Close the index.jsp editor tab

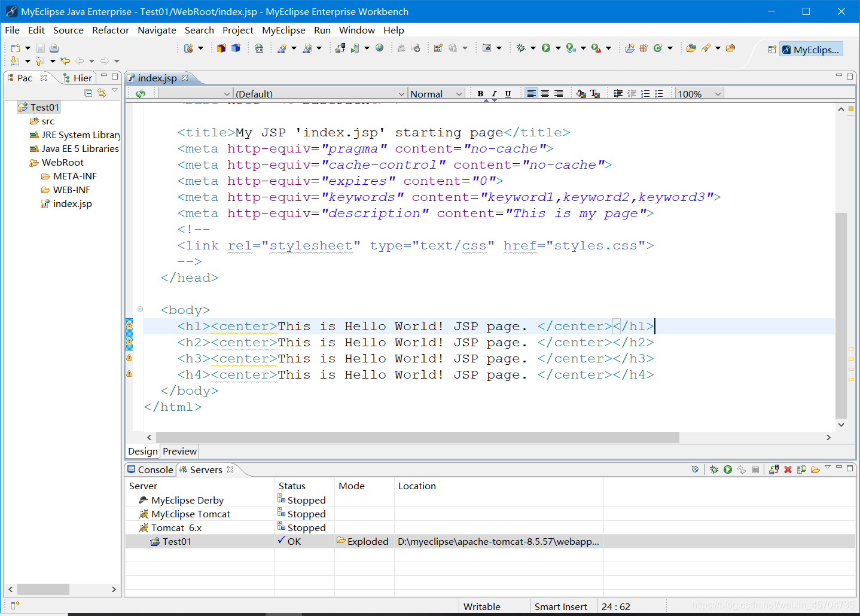click(x=185, y=78)
